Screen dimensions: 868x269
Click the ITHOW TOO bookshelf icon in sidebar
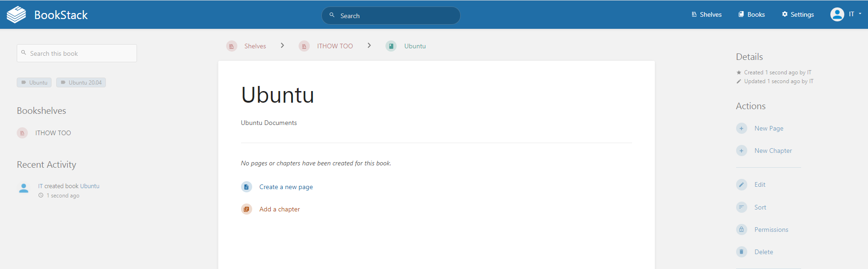(22, 133)
